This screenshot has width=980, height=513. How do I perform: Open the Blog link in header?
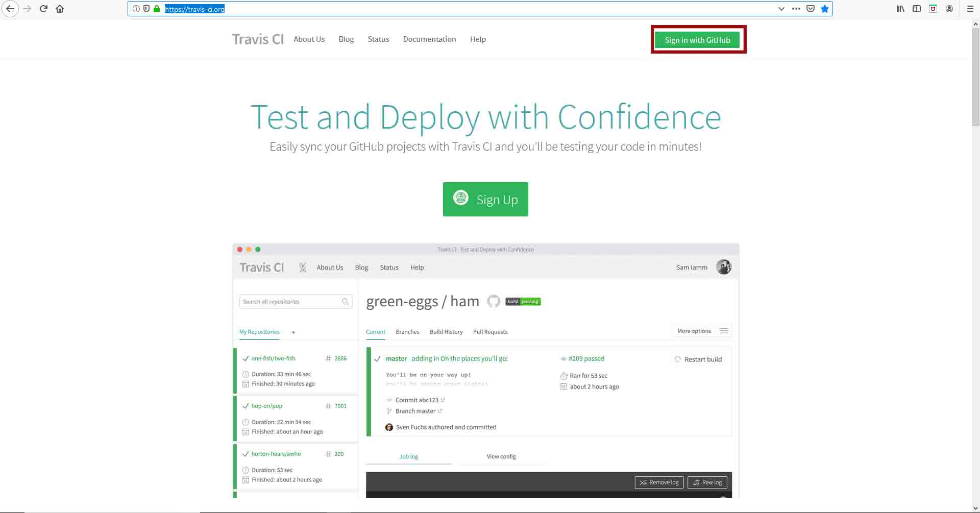pyautogui.click(x=346, y=39)
